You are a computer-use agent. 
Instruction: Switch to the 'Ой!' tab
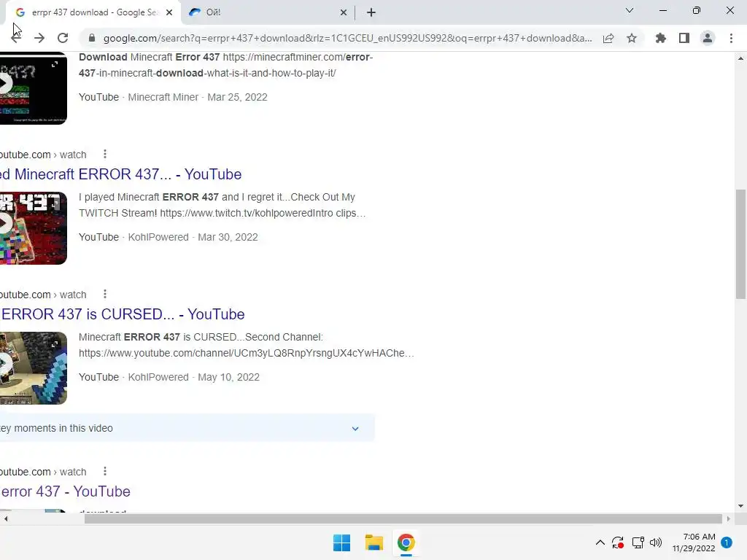tap(268, 12)
